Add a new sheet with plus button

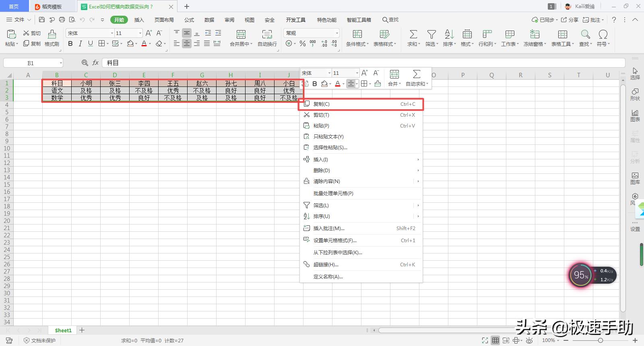[x=82, y=330]
